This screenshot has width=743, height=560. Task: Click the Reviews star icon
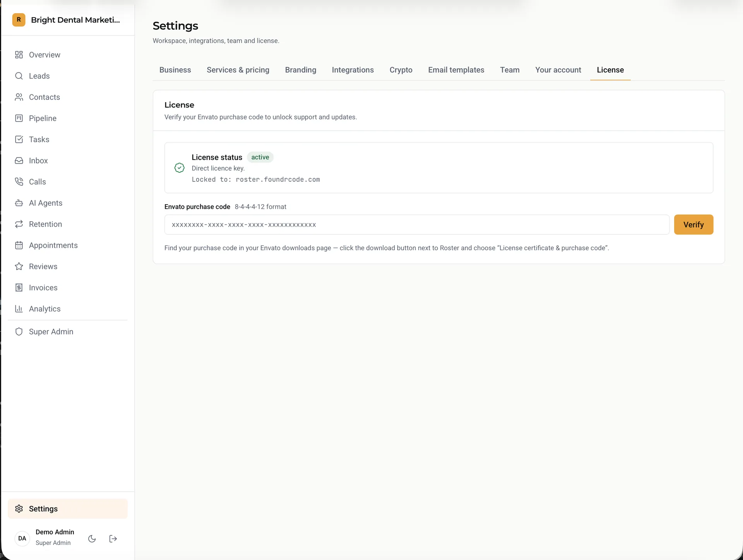[19, 266]
